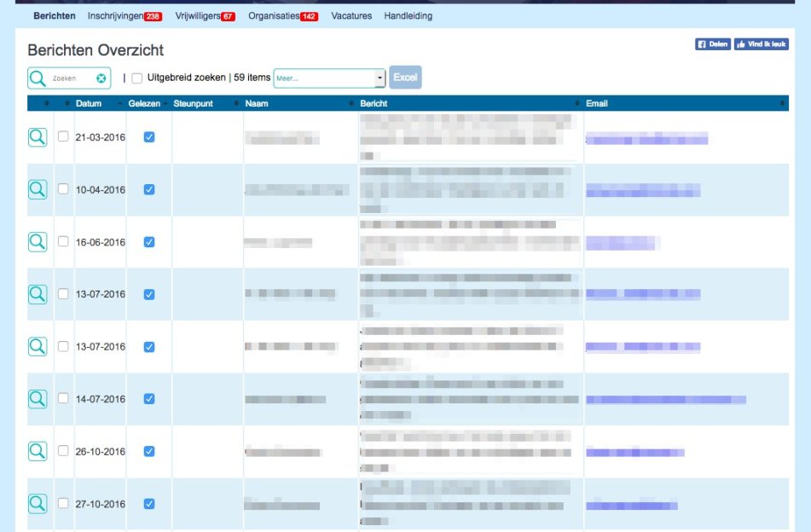Open the Meer... dropdown

click(329, 78)
